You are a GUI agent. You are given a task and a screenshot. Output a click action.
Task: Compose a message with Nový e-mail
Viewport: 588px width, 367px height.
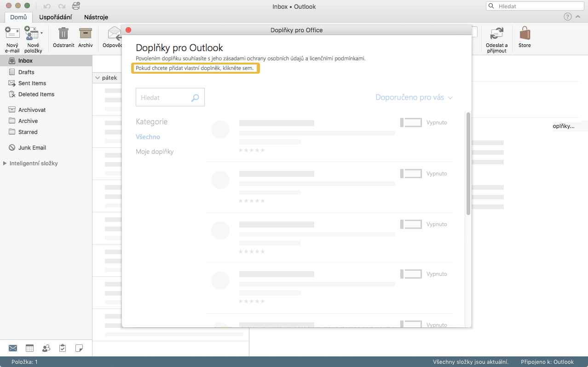coord(12,39)
